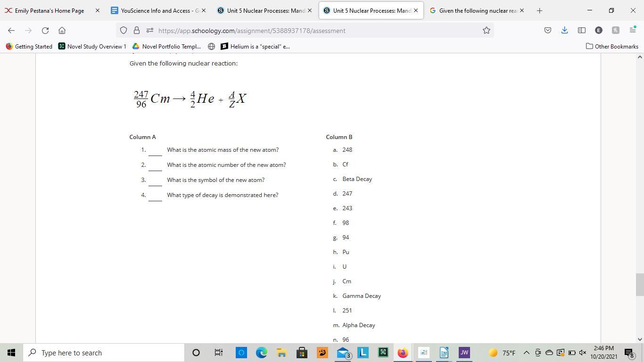Open the Firefox application menu
This screenshot has width=644, height=362.
pos(633,30)
